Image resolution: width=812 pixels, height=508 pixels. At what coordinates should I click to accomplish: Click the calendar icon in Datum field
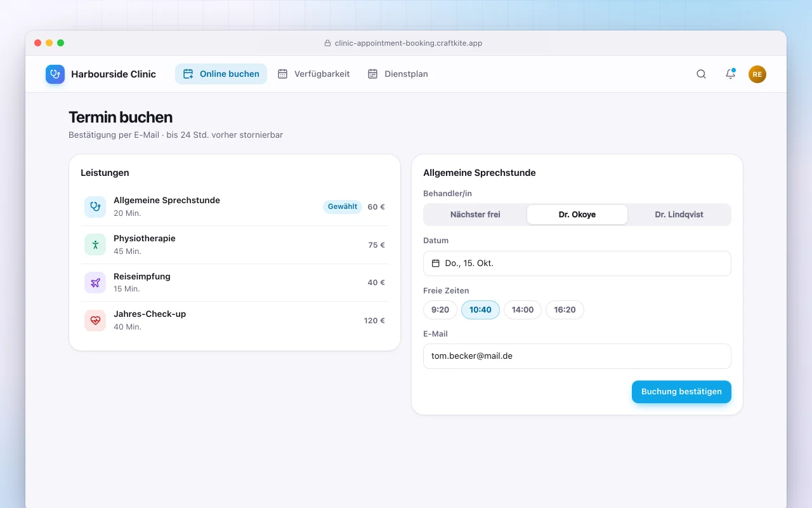pyautogui.click(x=436, y=263)
